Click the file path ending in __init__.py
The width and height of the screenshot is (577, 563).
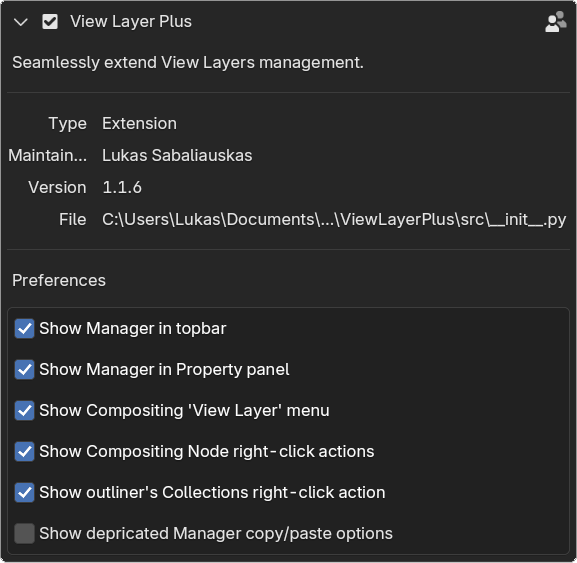point(334,220)
